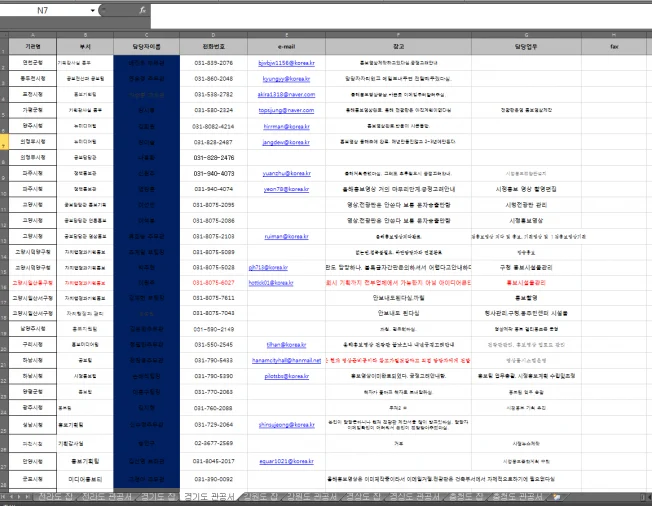Open email link yeon70@korea.kr

(286, 189)
